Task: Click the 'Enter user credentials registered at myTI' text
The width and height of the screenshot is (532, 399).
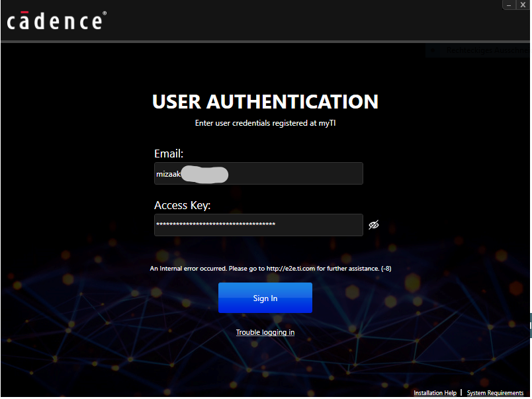Action: point(265,123)
